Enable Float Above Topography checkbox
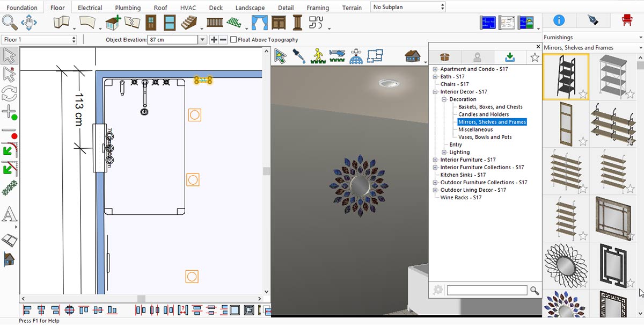Screen dimensions: 644x325 [x=233, y=40]
